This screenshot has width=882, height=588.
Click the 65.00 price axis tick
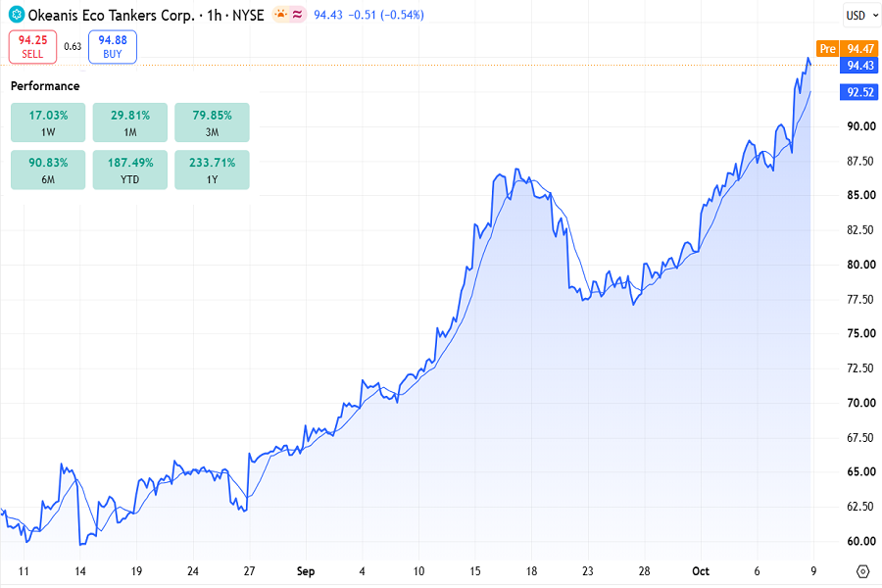861,472
